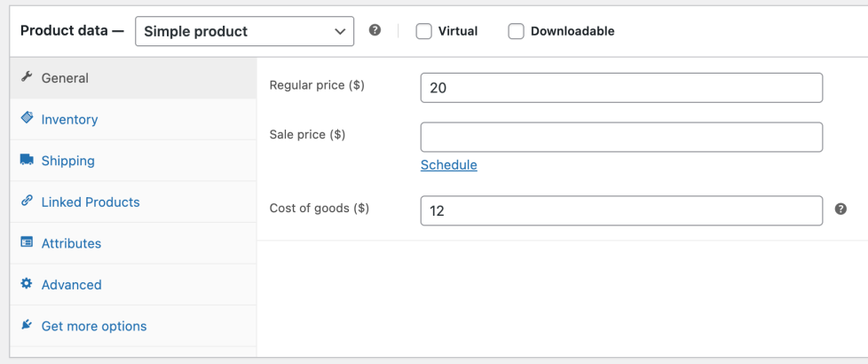Click the Linked Products chain icon
This screenshot has height=364, width=868.
pos(27,202)
